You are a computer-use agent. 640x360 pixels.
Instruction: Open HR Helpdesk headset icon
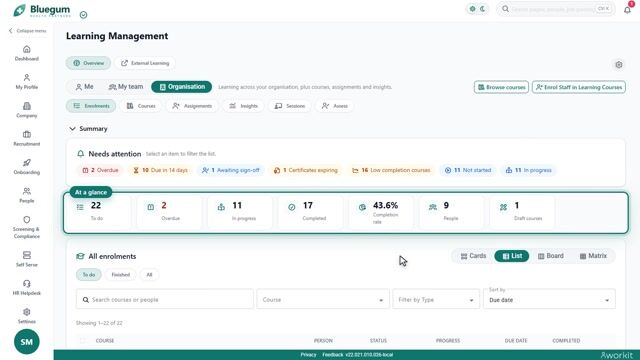coord(27,284)
